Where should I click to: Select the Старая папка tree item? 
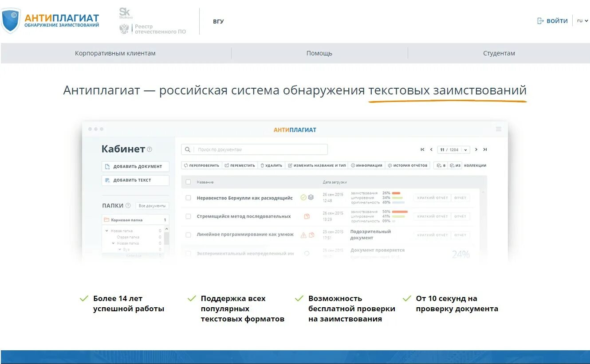point(128,237)
